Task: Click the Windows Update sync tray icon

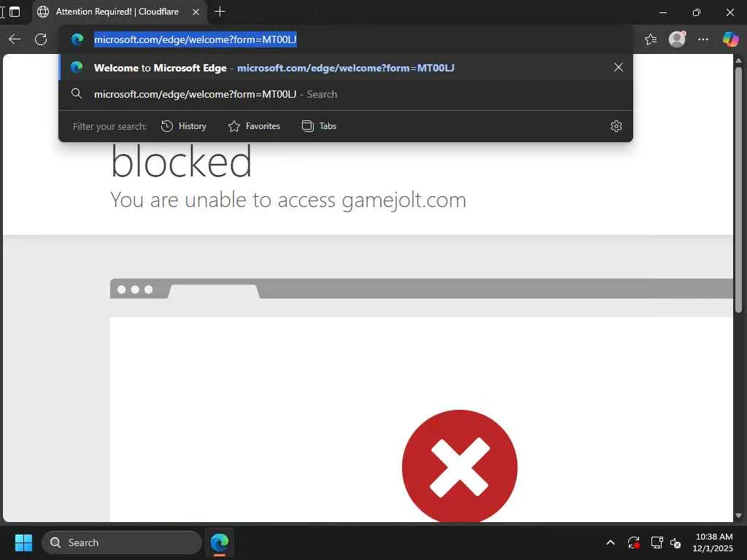Action: (x=633, y=542)
